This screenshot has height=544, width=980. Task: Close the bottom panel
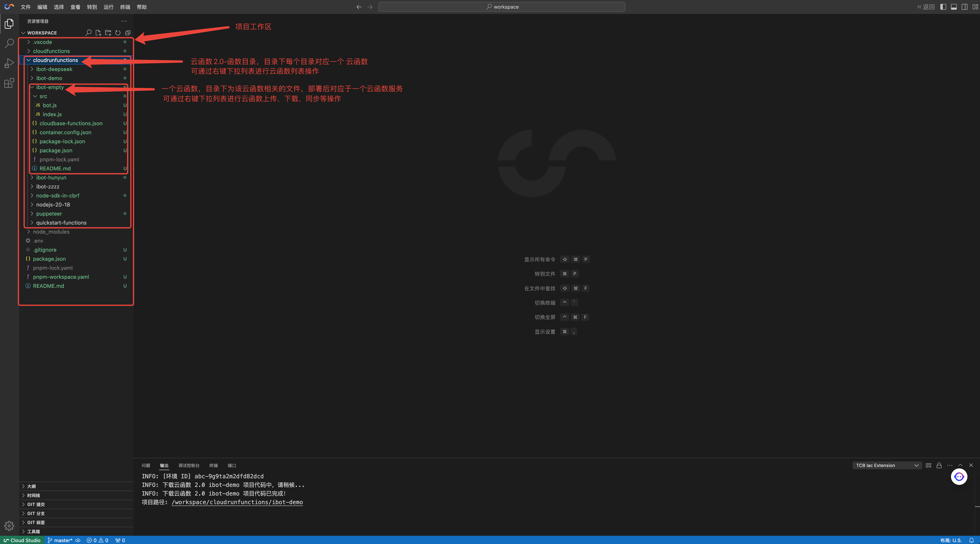pos(971,465)
